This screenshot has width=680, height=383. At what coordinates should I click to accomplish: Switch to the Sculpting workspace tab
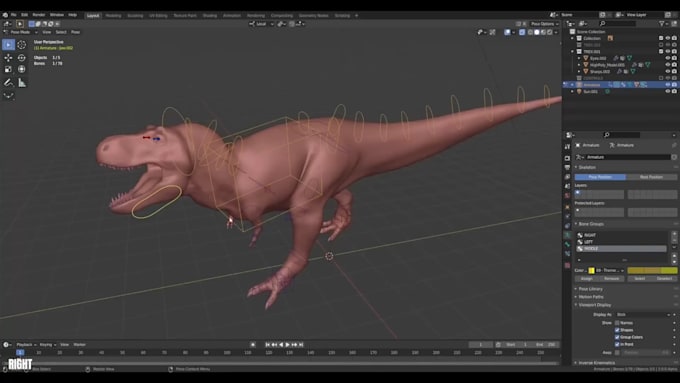pyautogui.click(x=135, y=16)
